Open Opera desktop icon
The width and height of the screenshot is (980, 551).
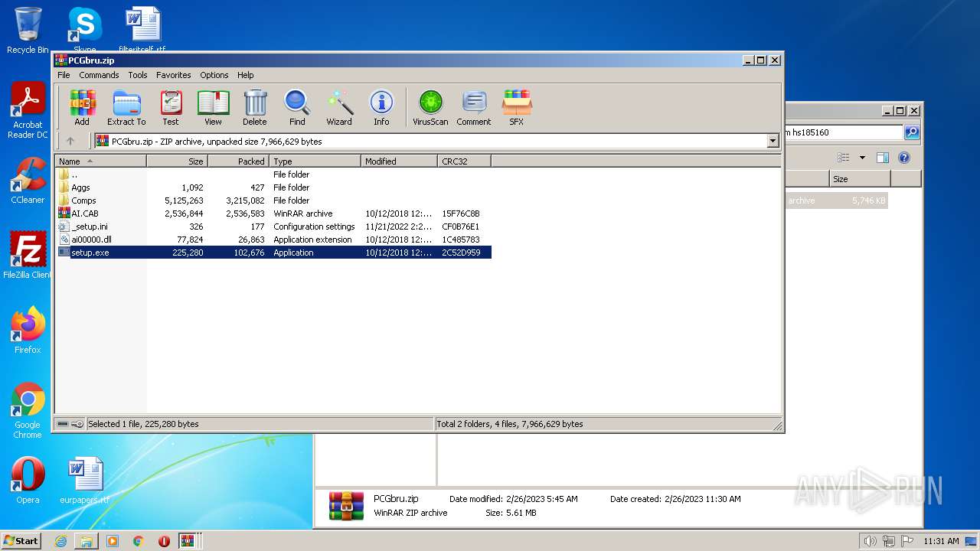(28, 481)
